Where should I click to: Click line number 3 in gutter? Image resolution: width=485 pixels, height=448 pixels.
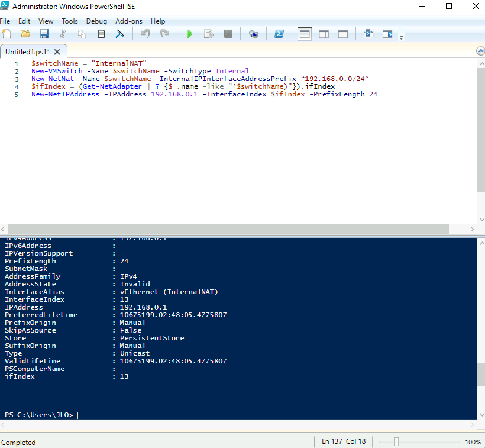(x=17, y=79)
